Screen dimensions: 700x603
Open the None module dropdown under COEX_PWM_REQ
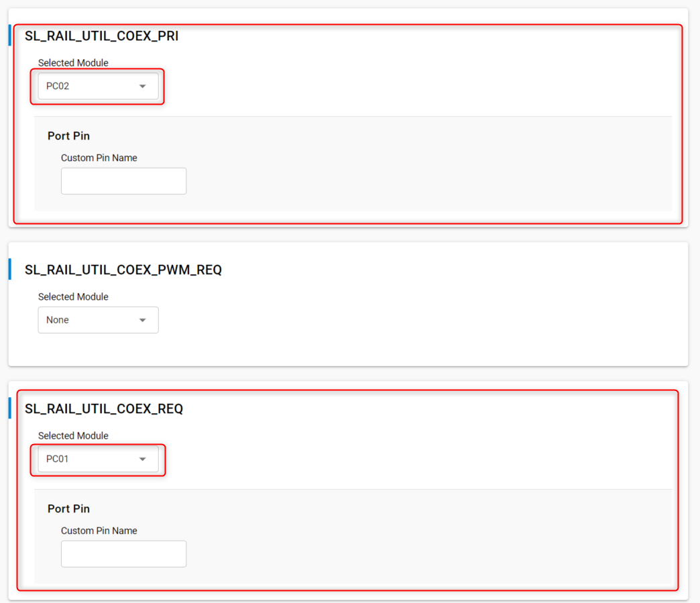91,320
